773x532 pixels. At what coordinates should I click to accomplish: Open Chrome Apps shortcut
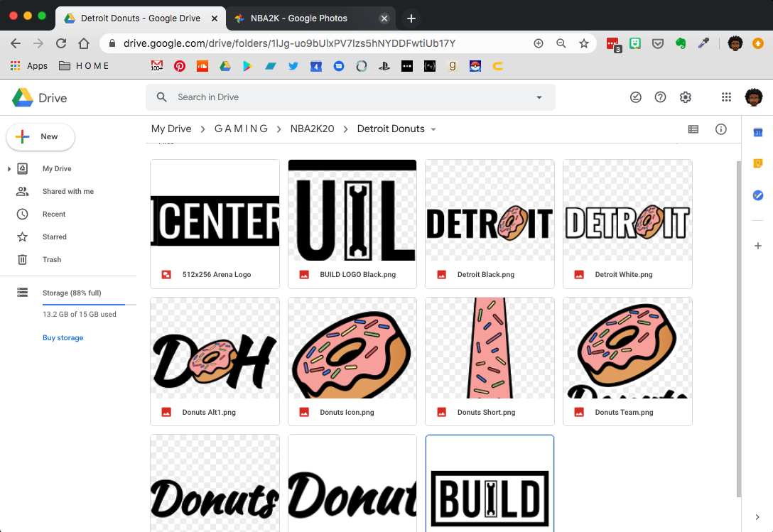[29, 65]
